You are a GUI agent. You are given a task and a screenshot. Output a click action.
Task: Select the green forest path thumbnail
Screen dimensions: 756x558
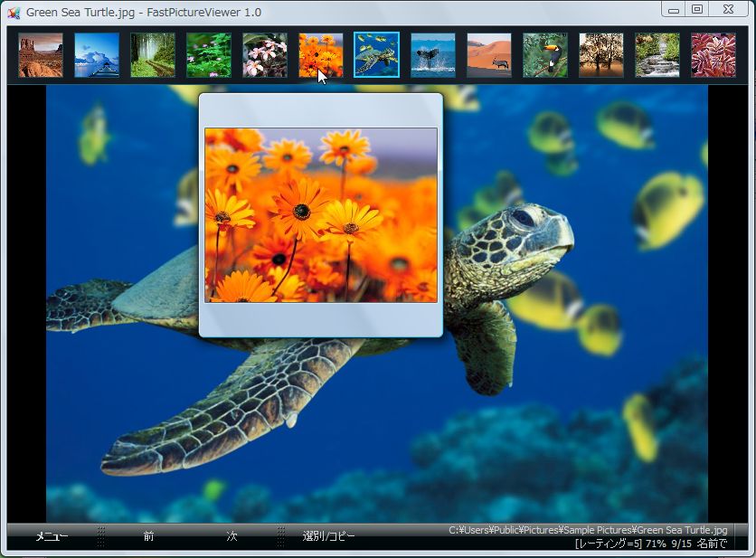point(152,55)
